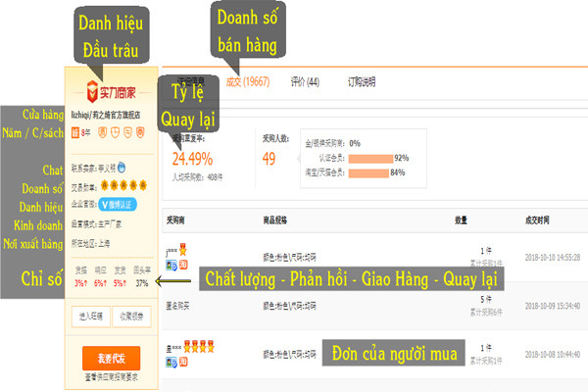This screenshot has height=392, width=588.
Task: Open shop link lizhiqi/莉之绮官方旗舰店
Action: (106, 115)
